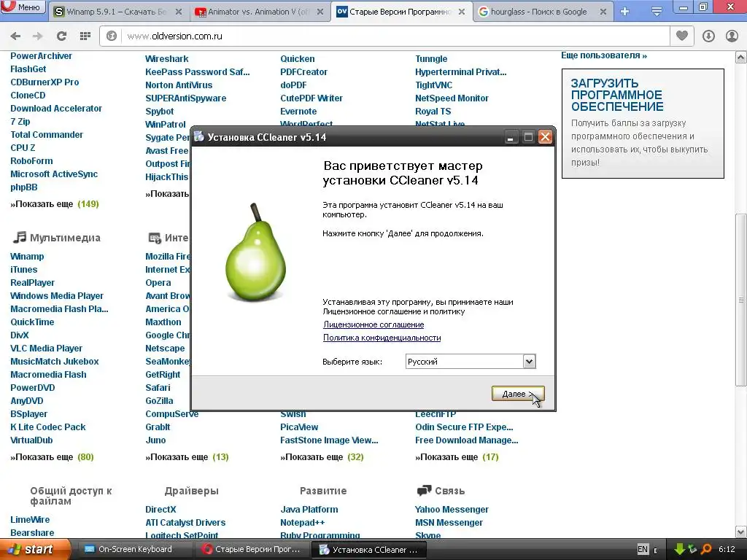This screenshot has width=747, height=560.
Task: Open the Tunngle link
Action: coord(431,59)
